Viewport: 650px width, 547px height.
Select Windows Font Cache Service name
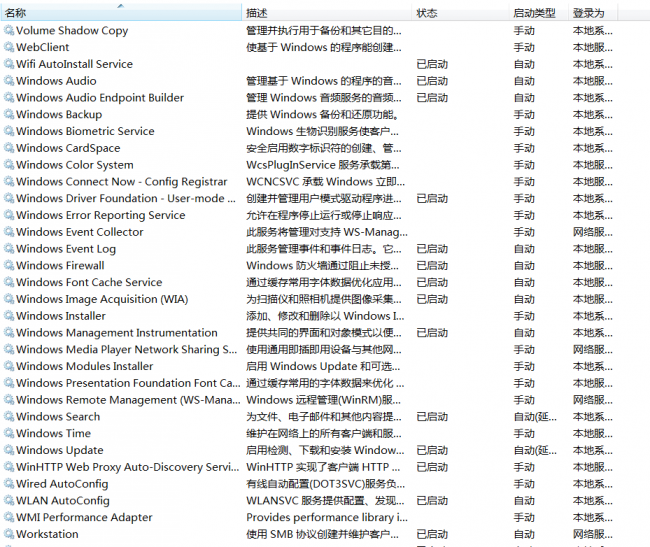pos(89,282)
